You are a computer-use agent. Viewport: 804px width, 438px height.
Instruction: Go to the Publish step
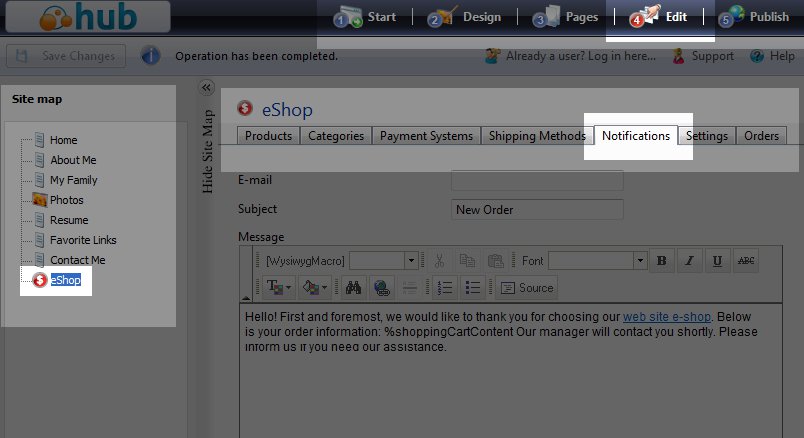coord(754,17)
